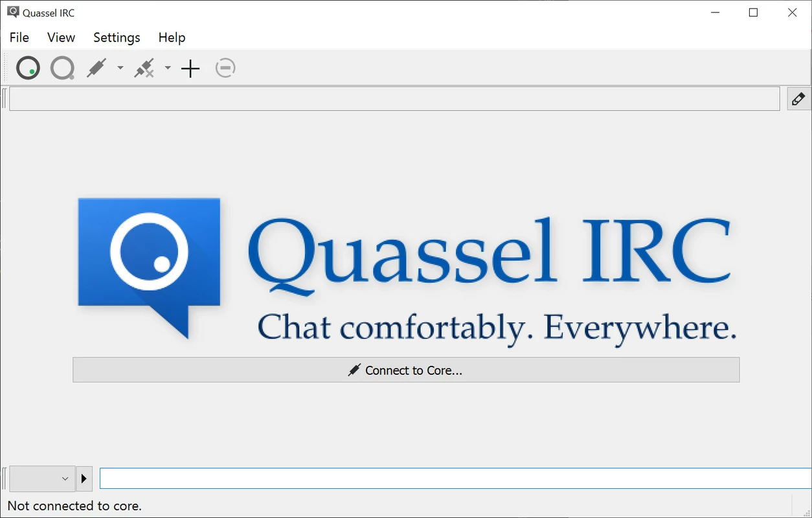The width and height of the screenshot is (812, 518).
Task: Click the Disconnect plug icon with the X
Action: 144,68
